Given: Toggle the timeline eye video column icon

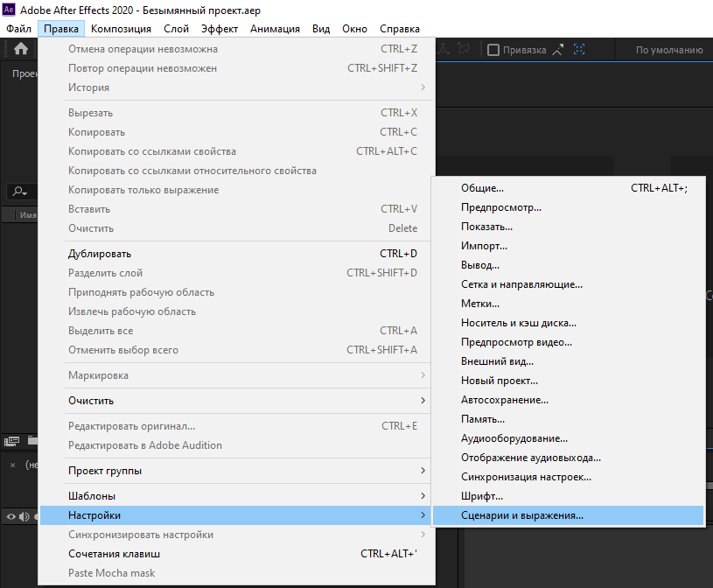Looking at the screenshot, I should tap(10, 516).
